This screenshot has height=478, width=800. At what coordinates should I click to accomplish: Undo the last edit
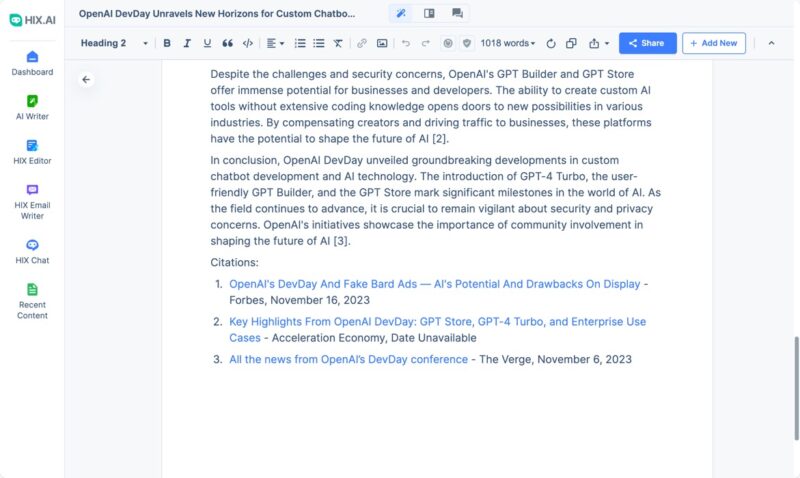tap(406, 43)
